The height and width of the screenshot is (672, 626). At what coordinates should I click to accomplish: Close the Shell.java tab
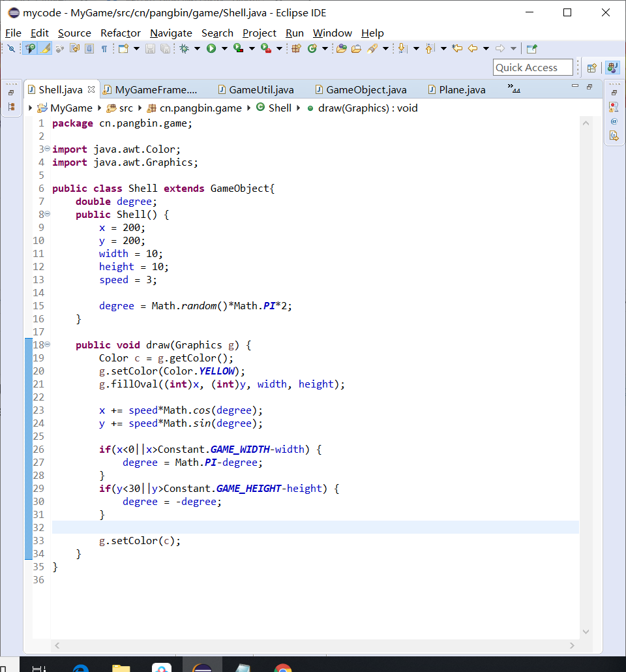91,89
